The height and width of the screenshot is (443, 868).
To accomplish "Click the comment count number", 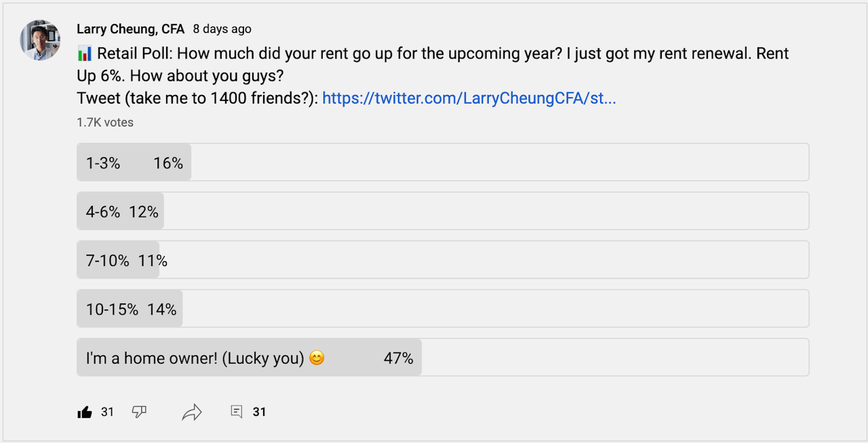I will (x=259, y=412).
